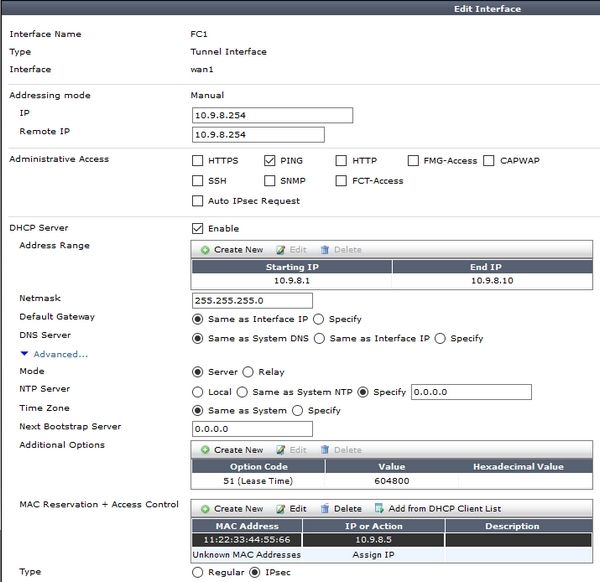600x582 pixels.
Task: Check the FMG-Access checkbox
Action: click(413, 161)
